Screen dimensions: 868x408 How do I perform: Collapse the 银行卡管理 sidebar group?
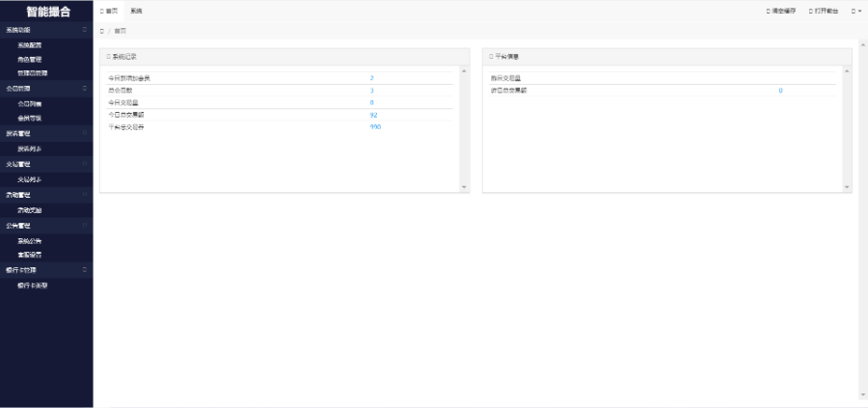85,270
